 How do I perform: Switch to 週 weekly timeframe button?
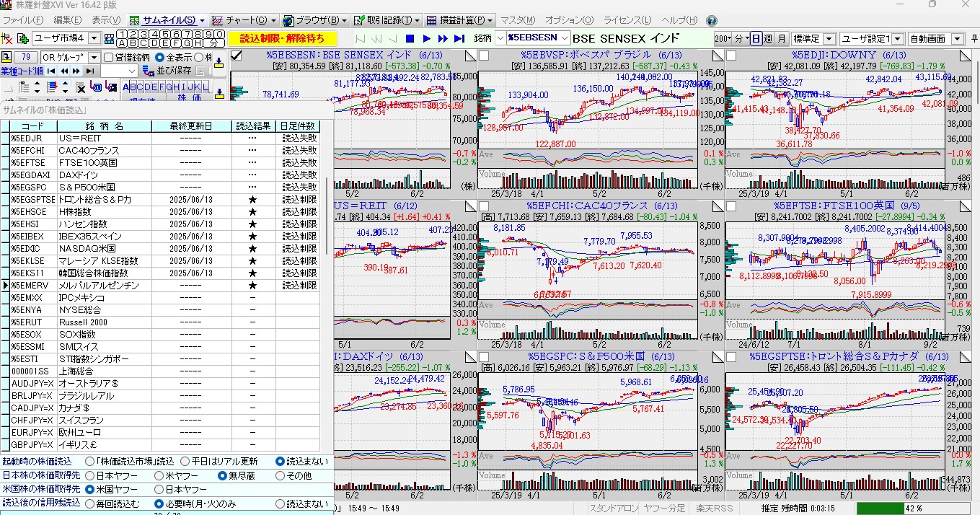[x=767, y=38]
